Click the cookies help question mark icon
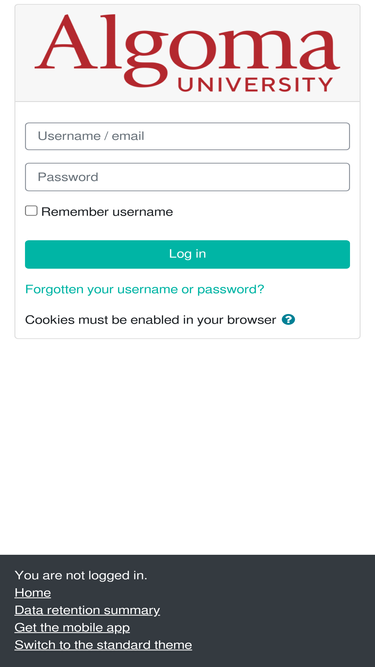The width and height of the screenshot is (375, 667). [x=288, y=319]
